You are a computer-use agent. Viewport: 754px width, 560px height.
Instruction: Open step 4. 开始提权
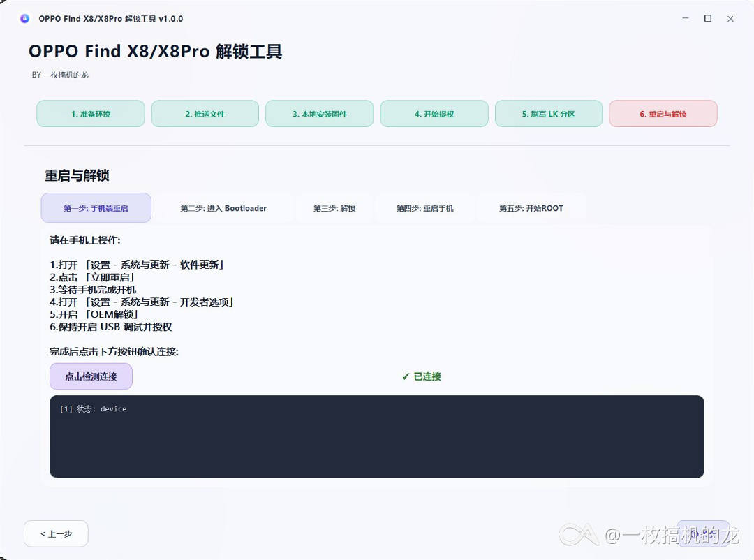434,114
